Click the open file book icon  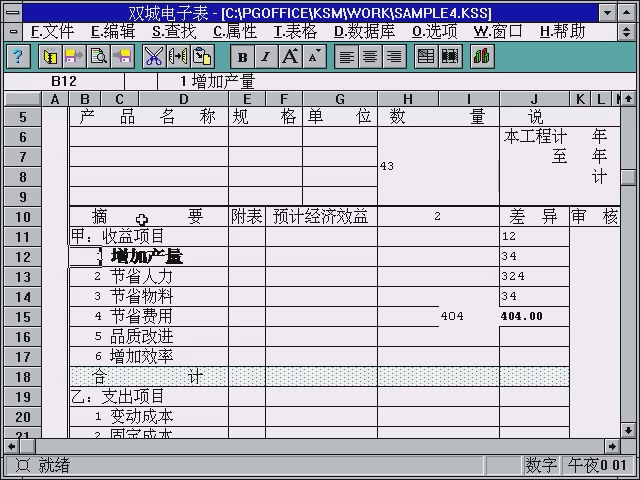[50, 56]
